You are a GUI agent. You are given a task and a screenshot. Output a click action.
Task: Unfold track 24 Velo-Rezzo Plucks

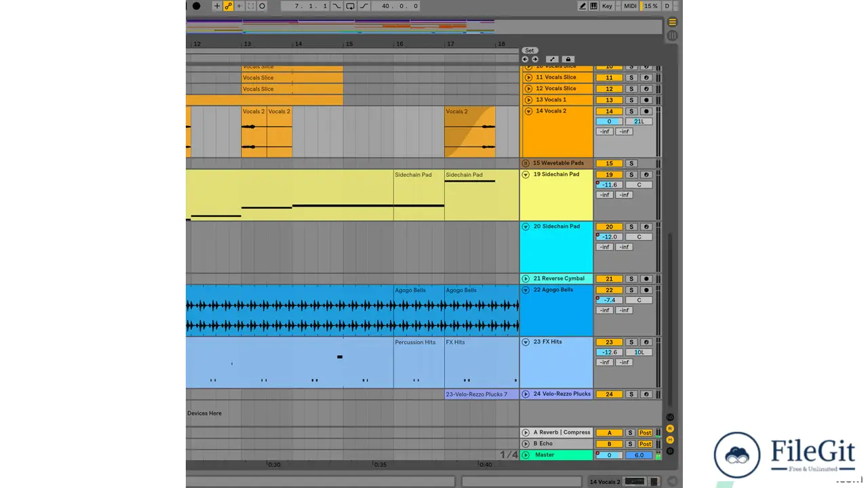point(526,394)
